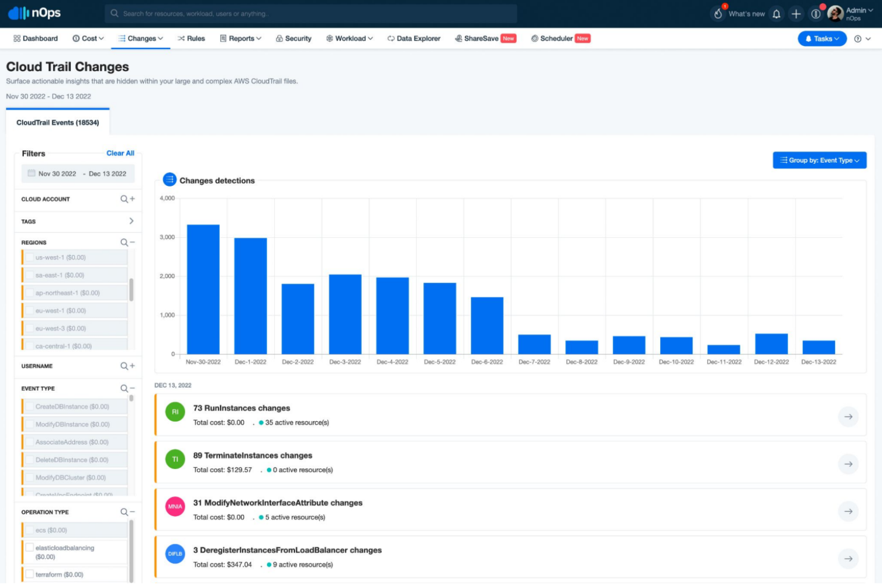This screenshot has height=588, width=882.
Task: Click the pink MNIA badge
Action: tap(175, 506)
